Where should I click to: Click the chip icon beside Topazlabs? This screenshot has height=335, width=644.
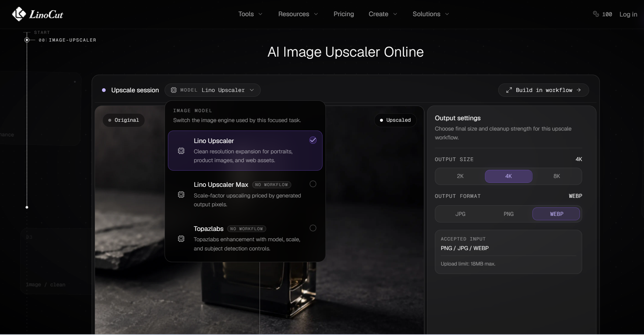181,239
